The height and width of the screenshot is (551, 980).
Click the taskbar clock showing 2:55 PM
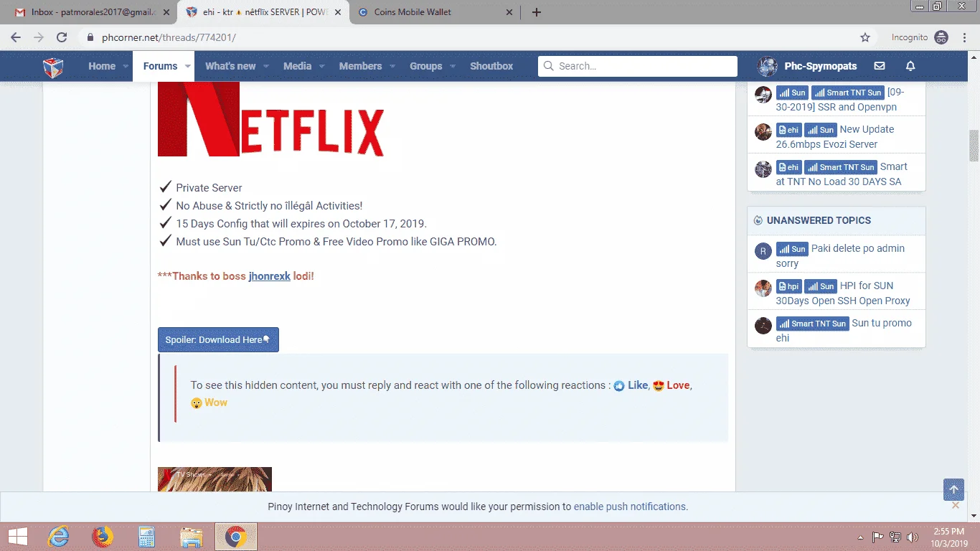pyautogui.click(x=951, y=537)
